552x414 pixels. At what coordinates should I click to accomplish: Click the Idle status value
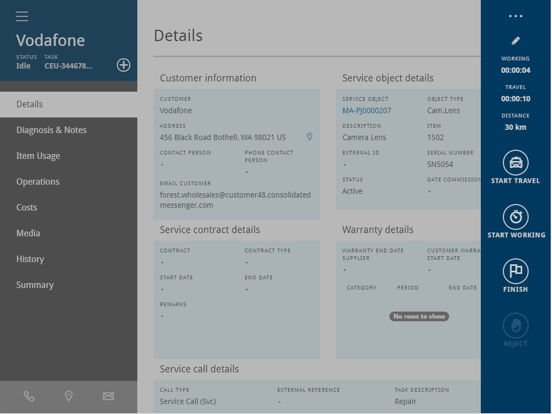(23, 66)
